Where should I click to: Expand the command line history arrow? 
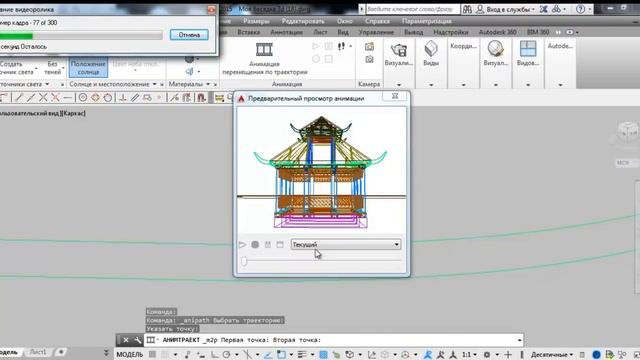click(x=519, y=340)
